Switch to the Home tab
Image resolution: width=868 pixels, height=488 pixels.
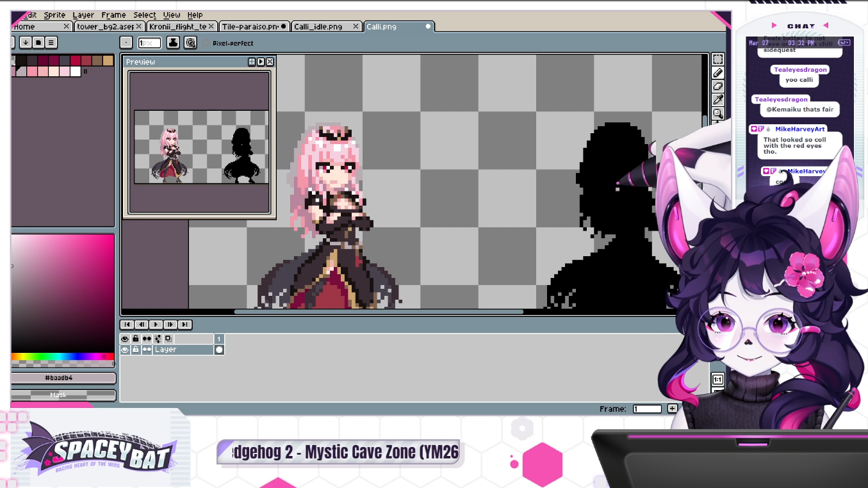tap(40, 26)
